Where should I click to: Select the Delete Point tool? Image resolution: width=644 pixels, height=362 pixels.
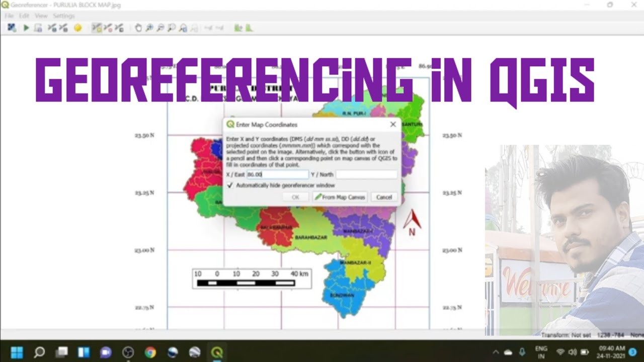point(108,28)
